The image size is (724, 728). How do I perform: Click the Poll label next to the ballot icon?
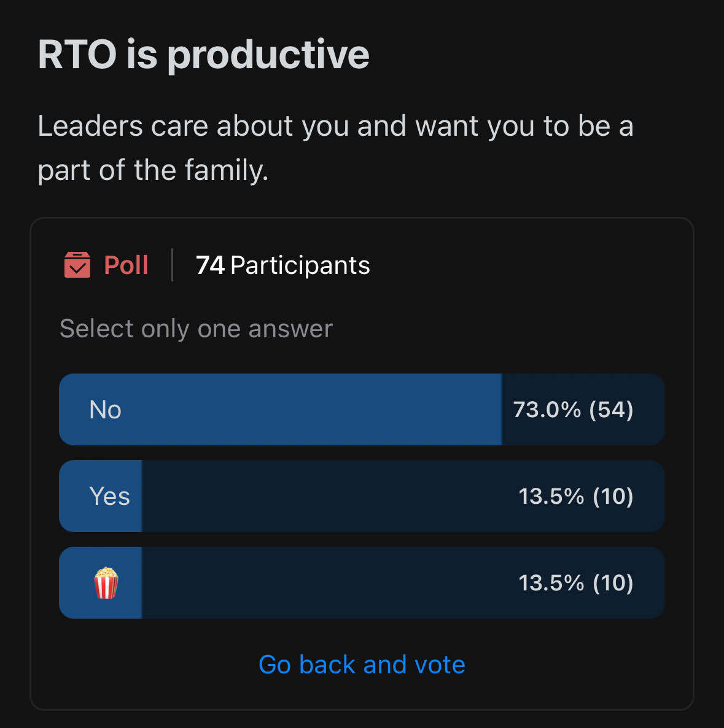point(125,265)
